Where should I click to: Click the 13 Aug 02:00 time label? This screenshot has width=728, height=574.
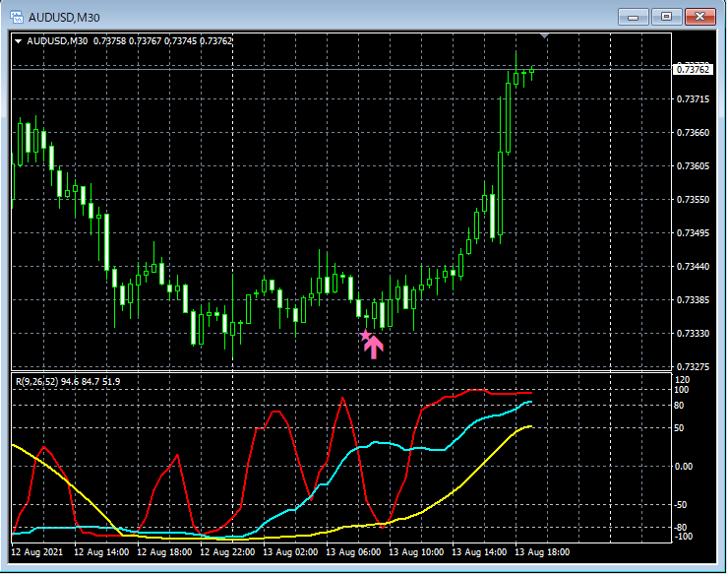click(290, 552)
